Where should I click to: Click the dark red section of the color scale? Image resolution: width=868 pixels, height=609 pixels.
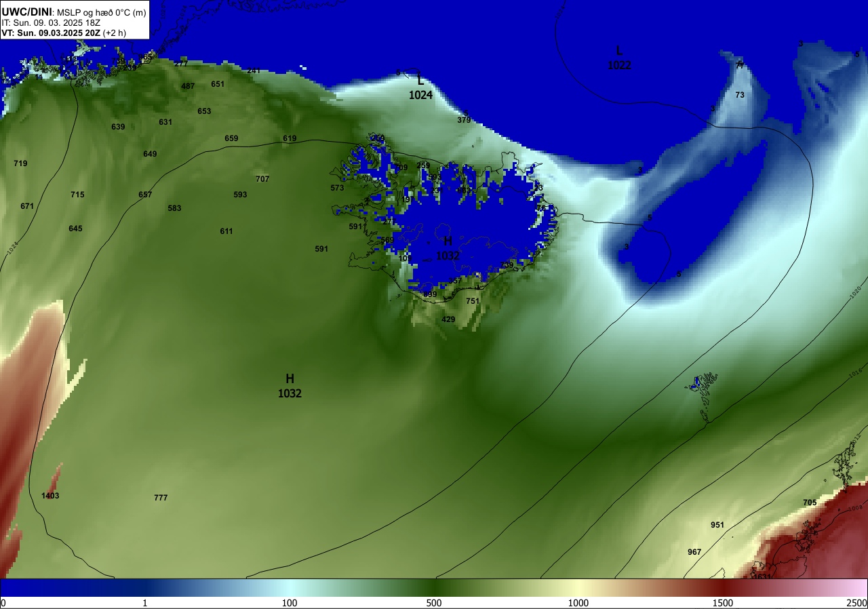click(x=723, y=587)
